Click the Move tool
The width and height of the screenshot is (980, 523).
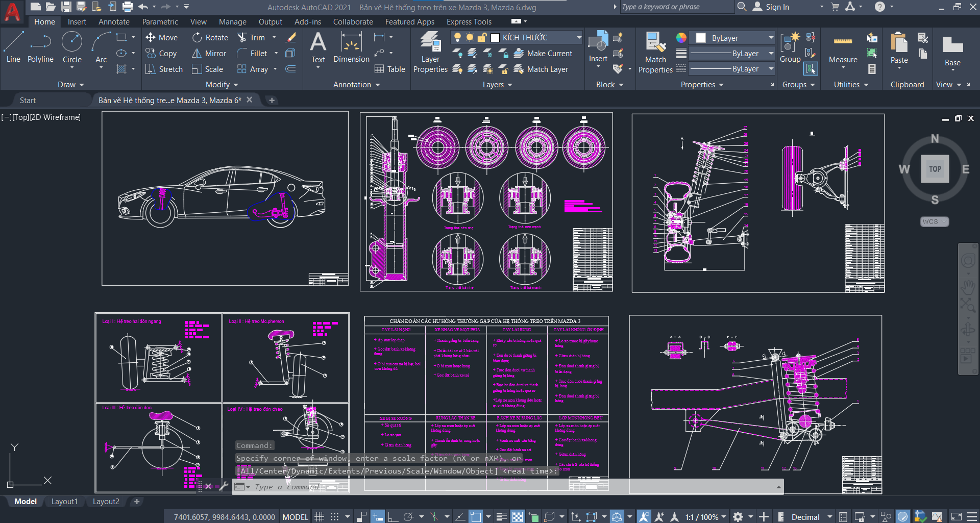pos(162,37)
